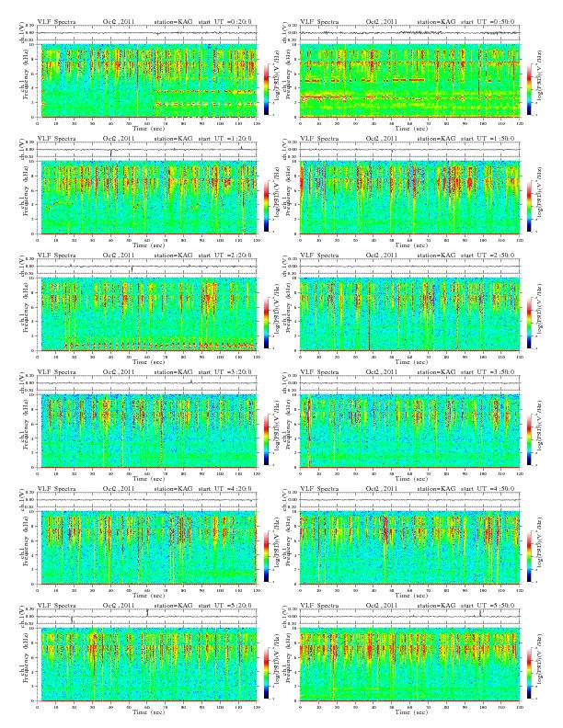Click the PSD color scale bar of the 3:50:0 panel
This screenshot has height=728, width=563.
pyautogui.click(x=530, y=439)
